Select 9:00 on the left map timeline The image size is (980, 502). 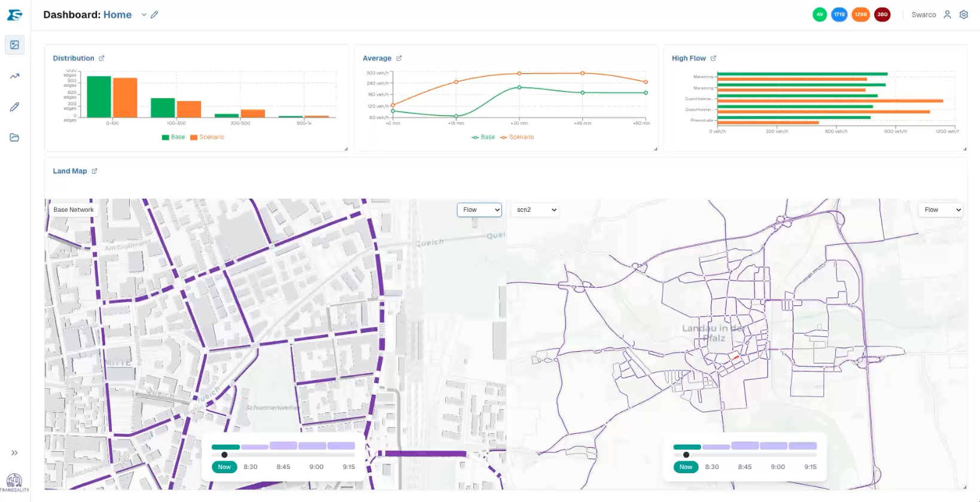316,467
